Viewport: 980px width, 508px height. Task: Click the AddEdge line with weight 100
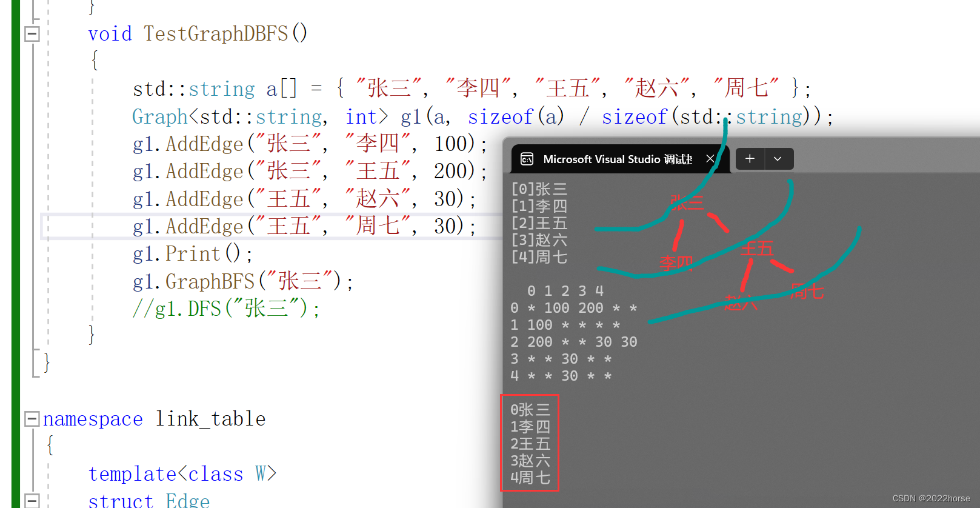click(x=310, y=144)
